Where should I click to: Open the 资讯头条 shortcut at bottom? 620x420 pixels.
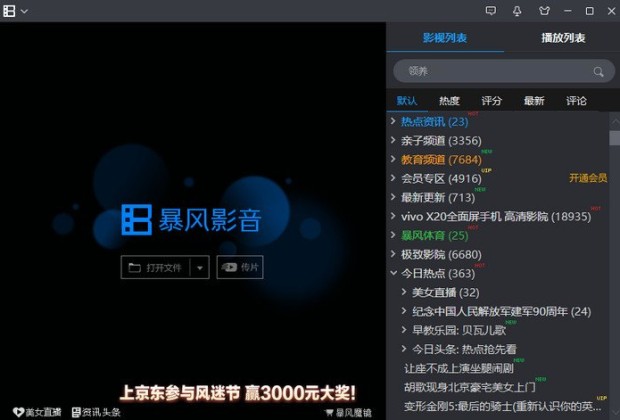(96, 412)
